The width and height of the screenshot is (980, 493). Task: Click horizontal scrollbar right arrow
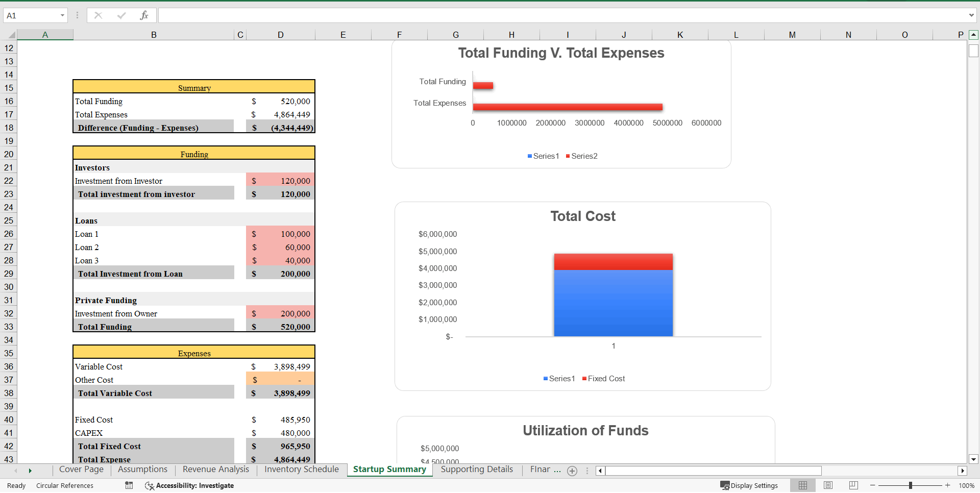963,471
